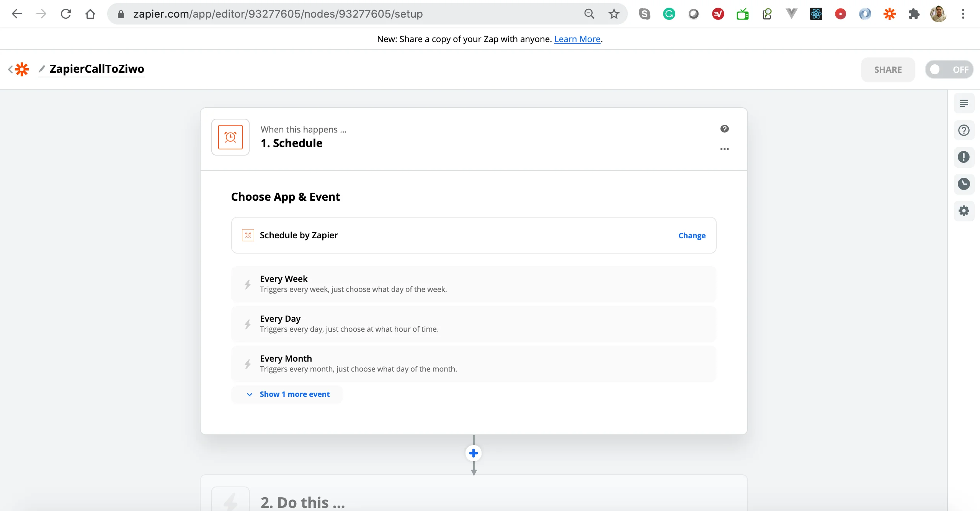Open the red record extension icon
The width and height of the screenshot is (980, 511).
tap(841, 14)
